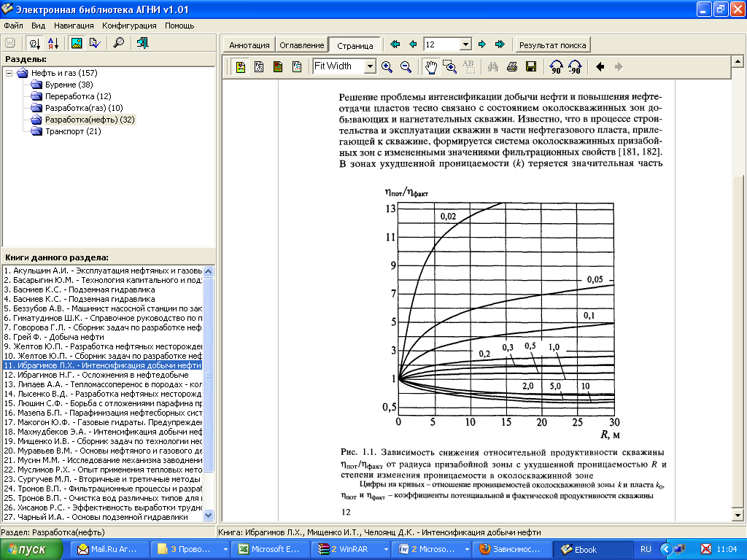Select the marquee zoom tool
The image size is (747, 560).
[450, 67]
